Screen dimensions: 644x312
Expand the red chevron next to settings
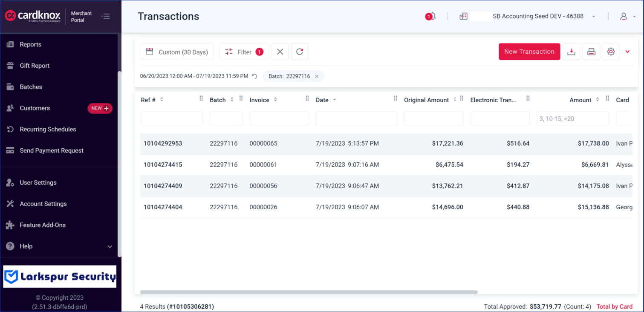pyautogui.click(x=627, y=52)
